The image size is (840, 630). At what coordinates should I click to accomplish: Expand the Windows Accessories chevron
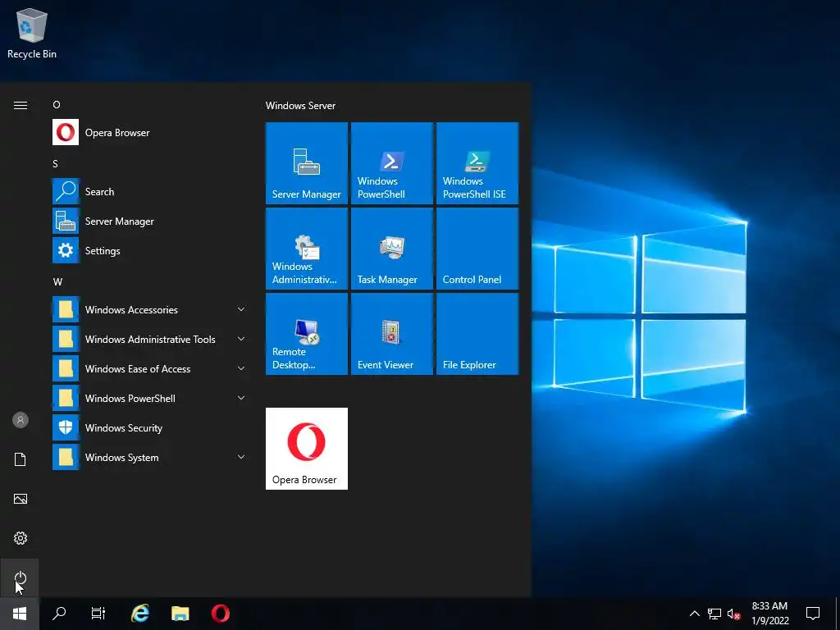pos(241,309)
